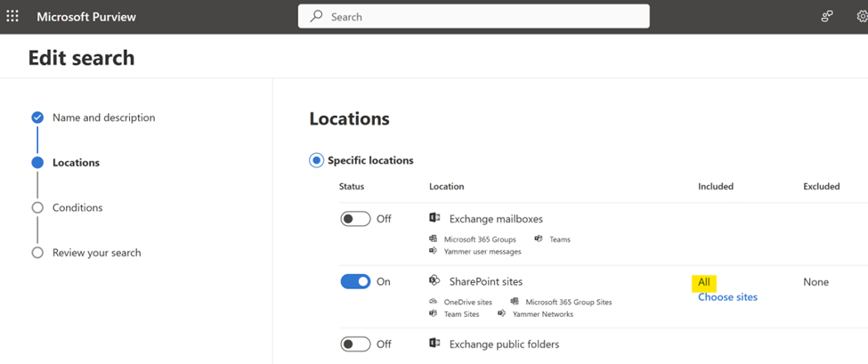This screenshot has height=364, width=868.
Task: Click the OneDrive sites cloud icon
Action: click(x=434, y=302)
